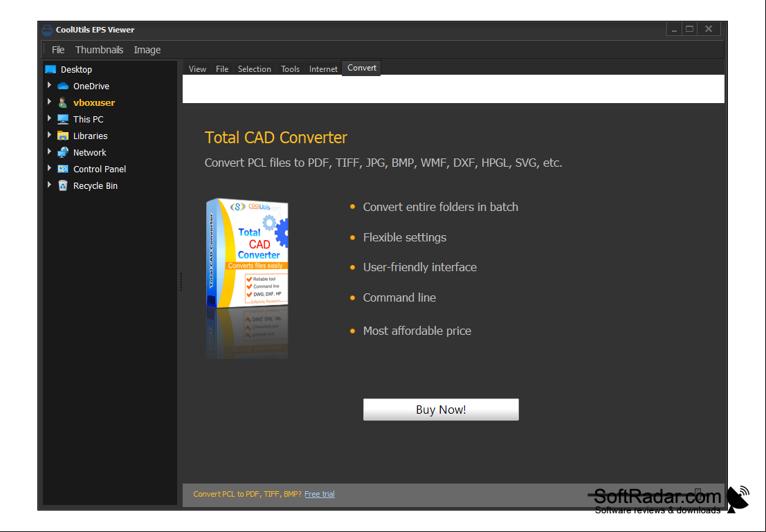Select Desktop label in folder tree

76,69
